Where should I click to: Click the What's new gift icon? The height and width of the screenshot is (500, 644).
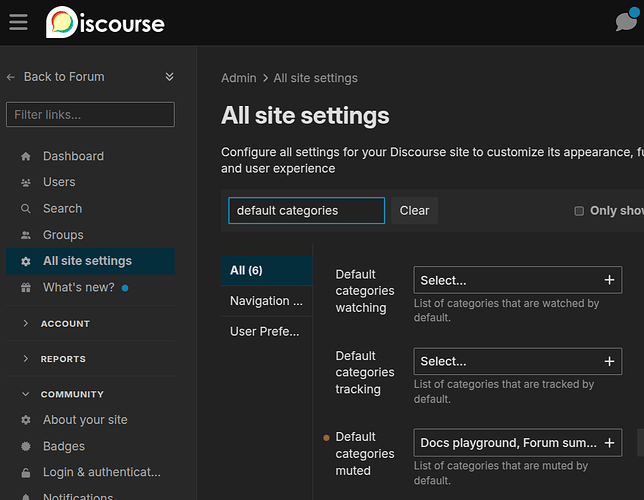click(26, 288)
